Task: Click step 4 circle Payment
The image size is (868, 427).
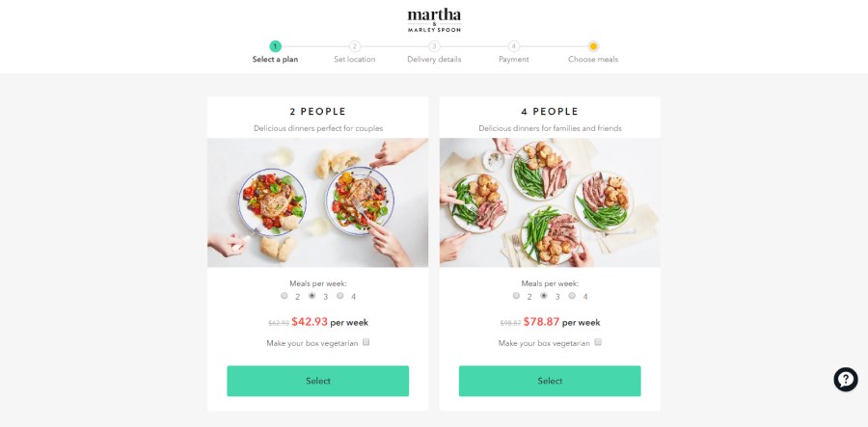Action: click(514, 46)
